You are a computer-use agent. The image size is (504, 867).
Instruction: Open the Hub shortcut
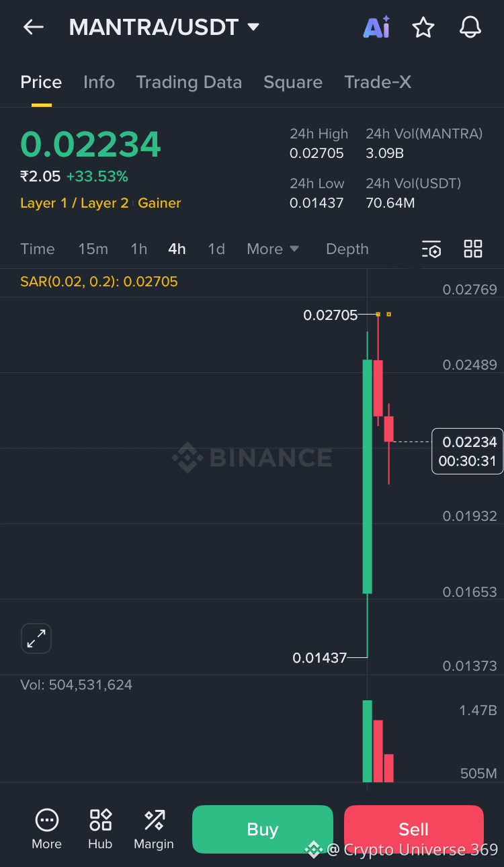[x=100, y=829]
